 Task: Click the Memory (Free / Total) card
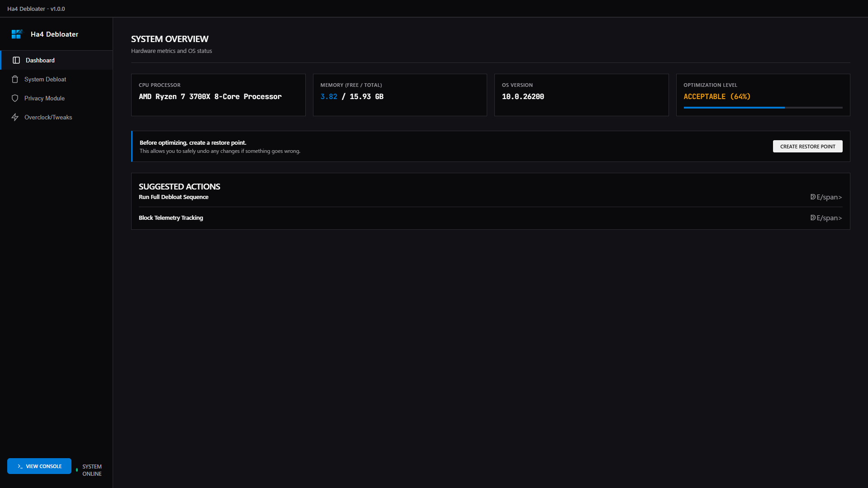[399, 95]
